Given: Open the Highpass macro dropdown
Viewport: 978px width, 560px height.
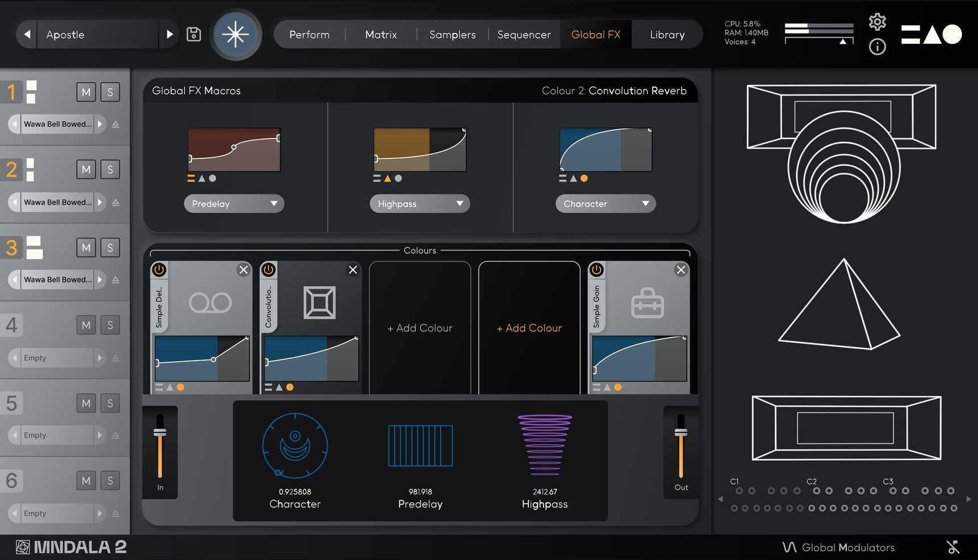Looking at the screenshot, I should pos(419,203).
